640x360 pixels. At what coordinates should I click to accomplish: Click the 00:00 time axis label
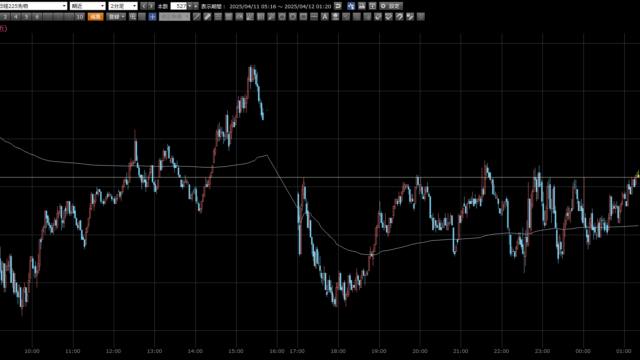[x=583, y=351]
